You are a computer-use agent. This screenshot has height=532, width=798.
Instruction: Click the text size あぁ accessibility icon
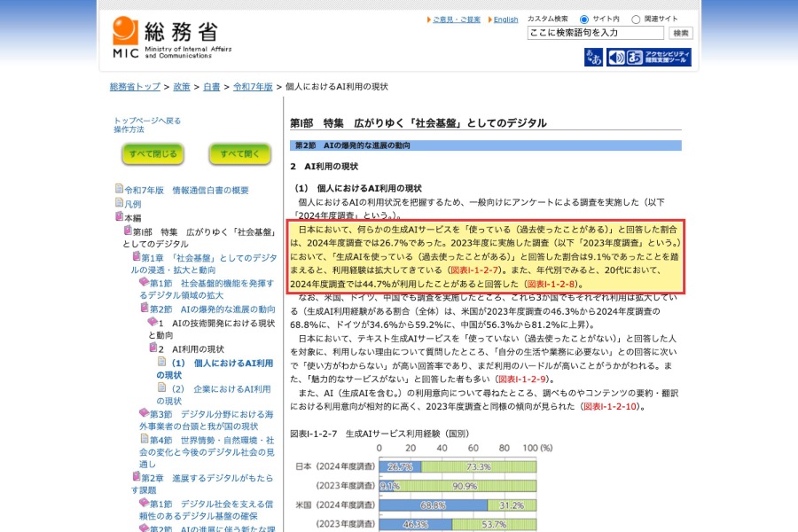pos(593,57)
